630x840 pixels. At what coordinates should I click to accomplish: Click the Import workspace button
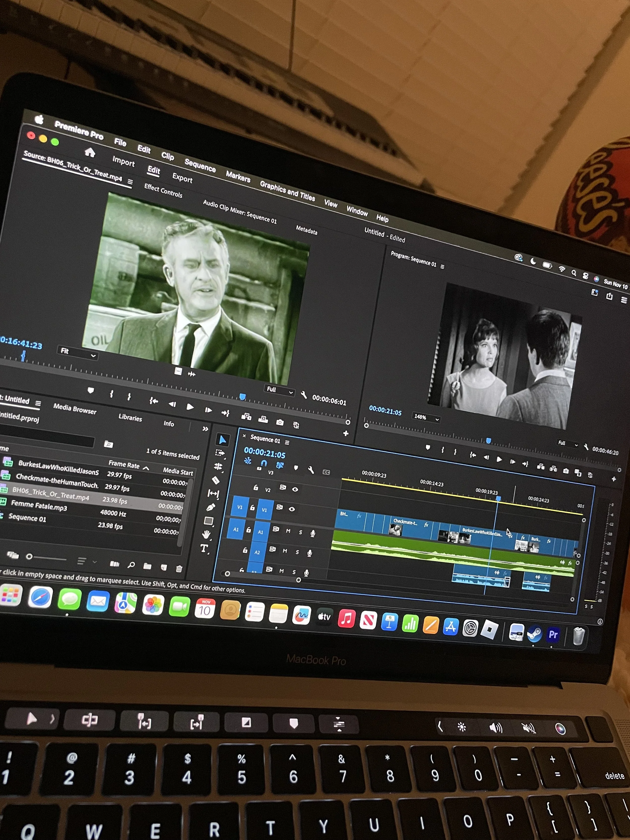pos(123,161)
